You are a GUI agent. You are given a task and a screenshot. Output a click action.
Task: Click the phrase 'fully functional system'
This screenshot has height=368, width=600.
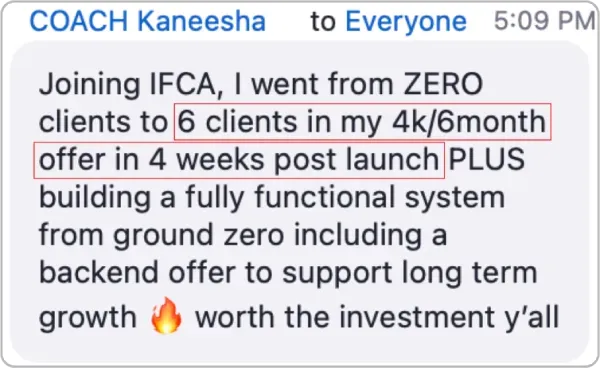coord(345,199)
